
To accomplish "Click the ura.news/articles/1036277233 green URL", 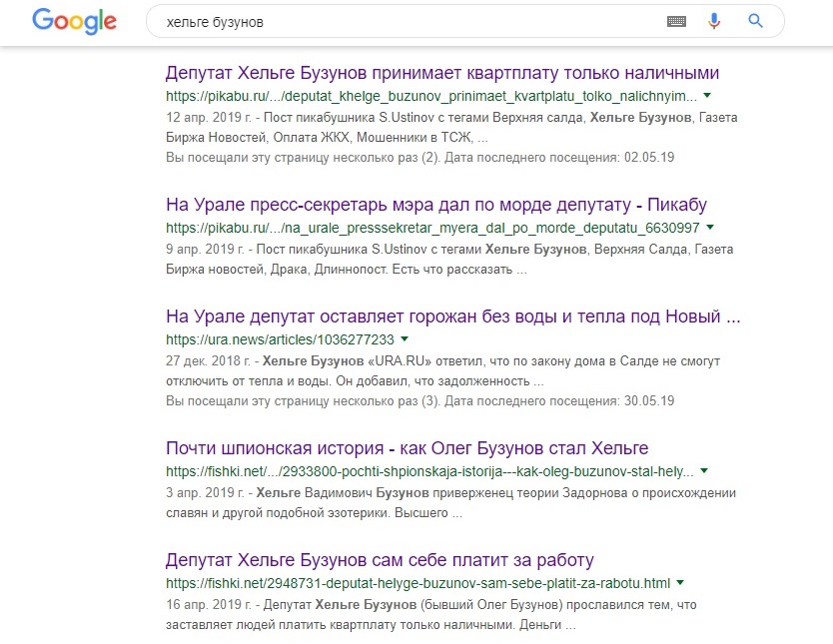I will pyautogui.click(x=280, y=339).
